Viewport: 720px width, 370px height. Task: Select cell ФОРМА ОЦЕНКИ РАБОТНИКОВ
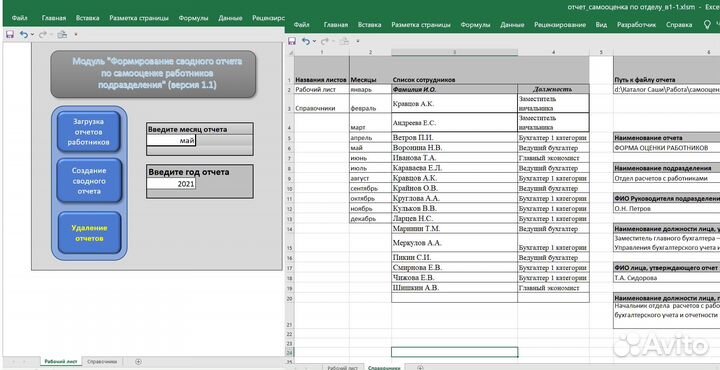click(x=667, y=148)
